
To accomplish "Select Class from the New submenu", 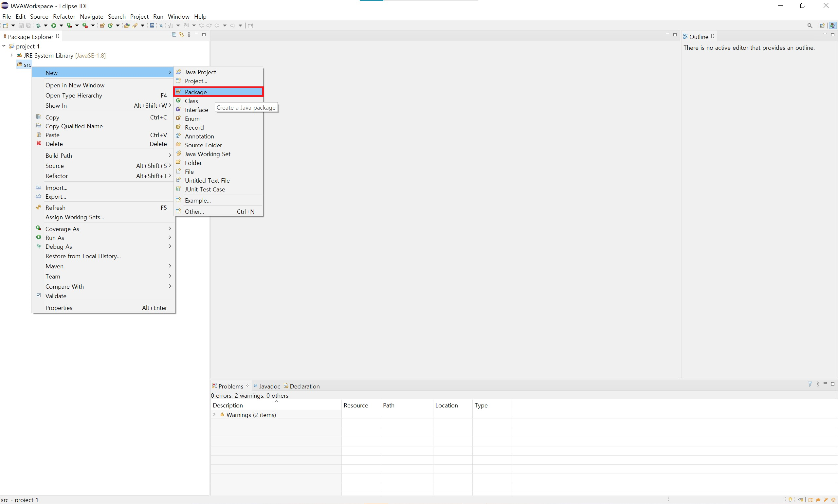I will [x=191, y=101].
